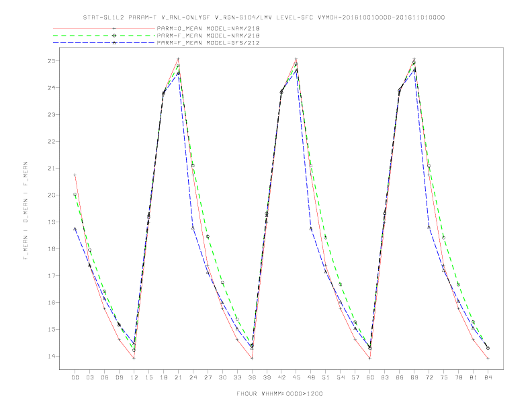Image resolution: width=532 pixels, height=411 pixels.
Task: Select legend label PARM=O_MEAN MODEL=NAM/218
Action: click(208, 28)
